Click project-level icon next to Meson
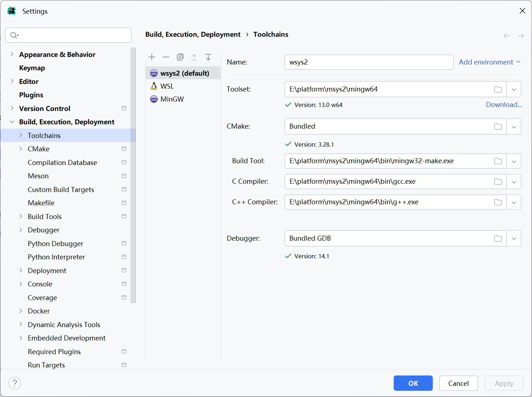The image size is (532, 397). coord(124,176)
